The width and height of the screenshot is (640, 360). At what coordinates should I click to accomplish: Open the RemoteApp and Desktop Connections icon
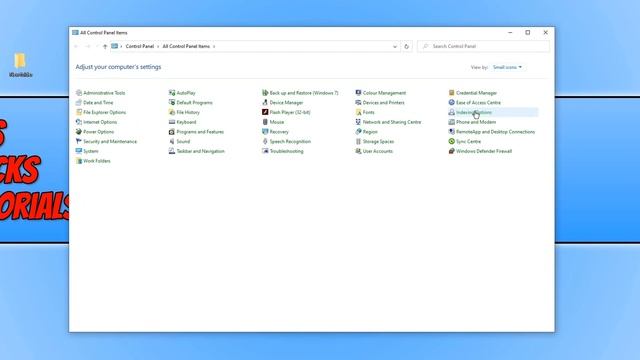451,132
